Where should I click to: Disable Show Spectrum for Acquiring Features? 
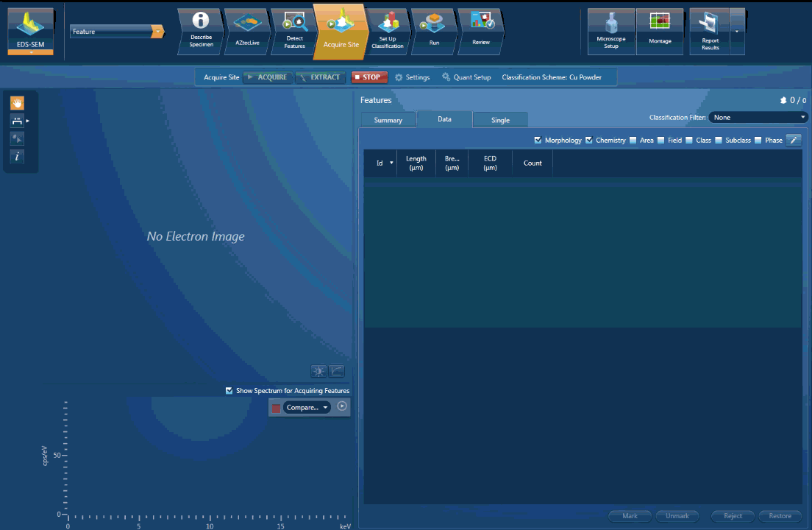tap(229, 391)
